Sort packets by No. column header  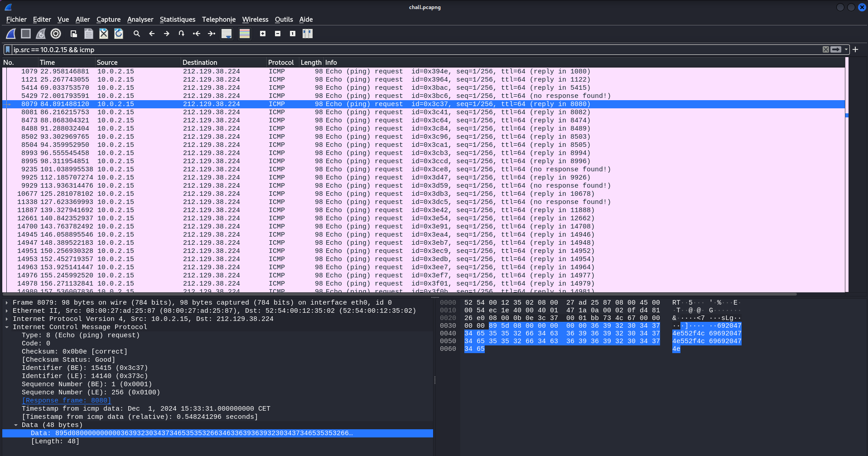tap(20, 63)
